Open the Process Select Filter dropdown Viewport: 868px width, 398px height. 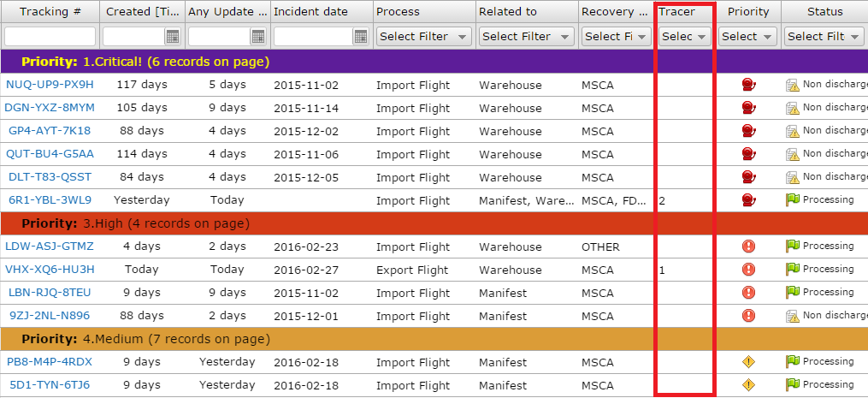(423, 37)
